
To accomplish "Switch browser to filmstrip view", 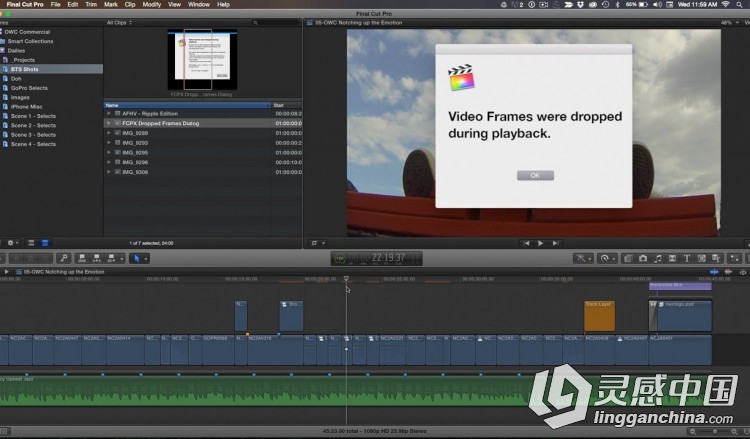I will tap(31, 243).
